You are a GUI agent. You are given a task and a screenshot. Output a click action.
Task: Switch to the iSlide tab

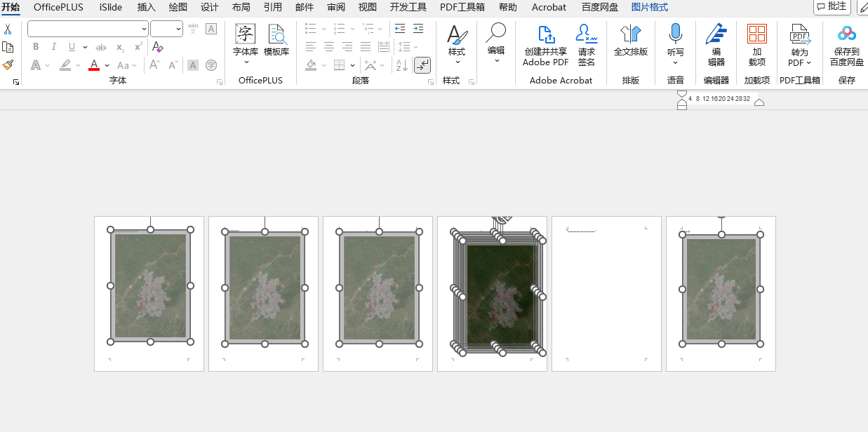click(x=110, y=7)
